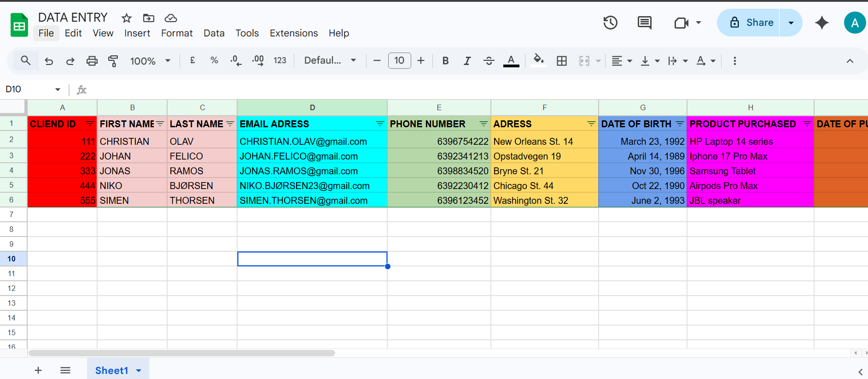Open the zoom 100% dropdown
This screenshot has width=868, height=379.
click(x=150, y=61)
